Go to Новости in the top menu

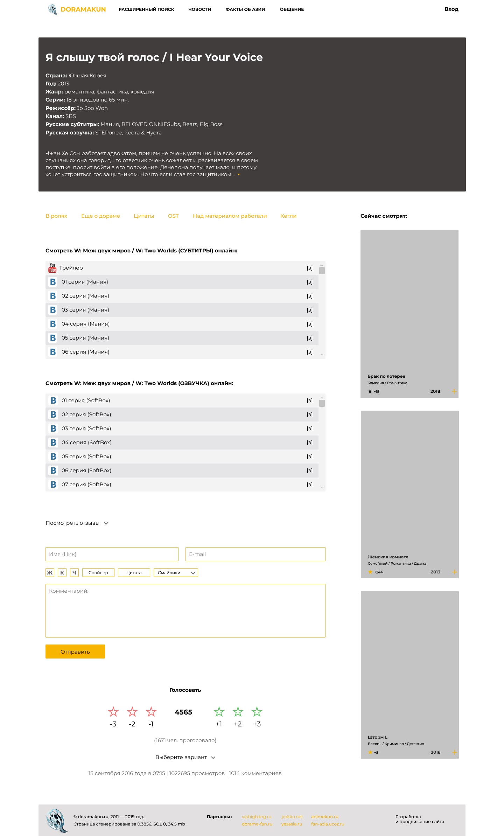click(x=199, y=9)
